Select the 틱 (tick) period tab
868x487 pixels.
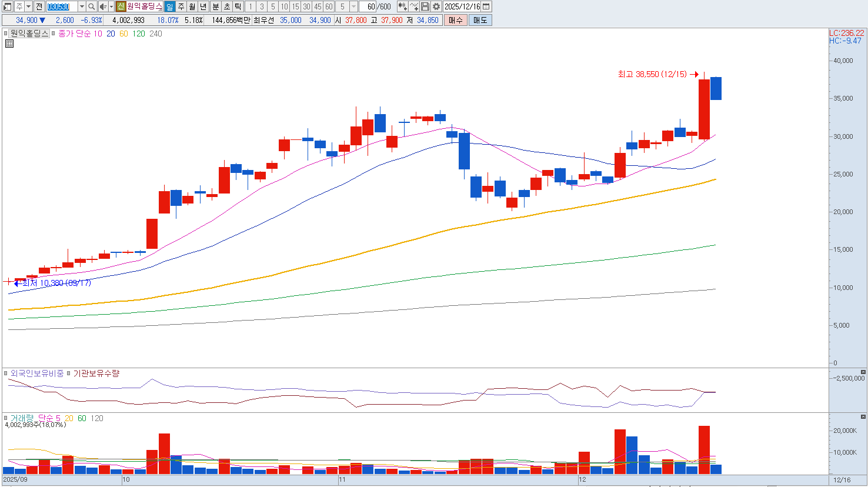coord(238,6)
